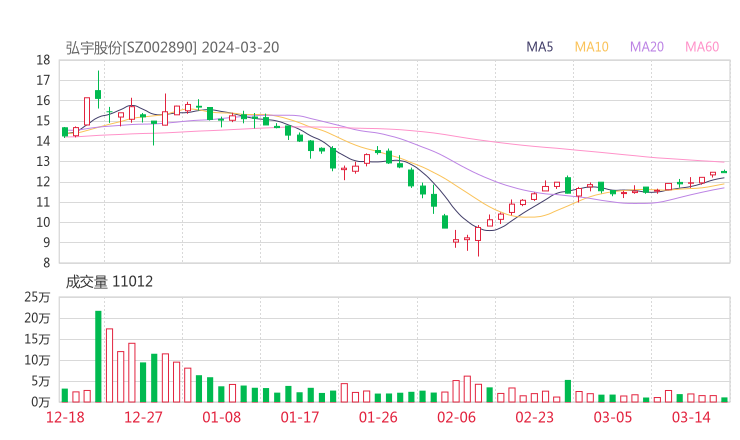Click the 13 price axis label
The height and width of the screenshot is (440, 740).
(43, 161)
